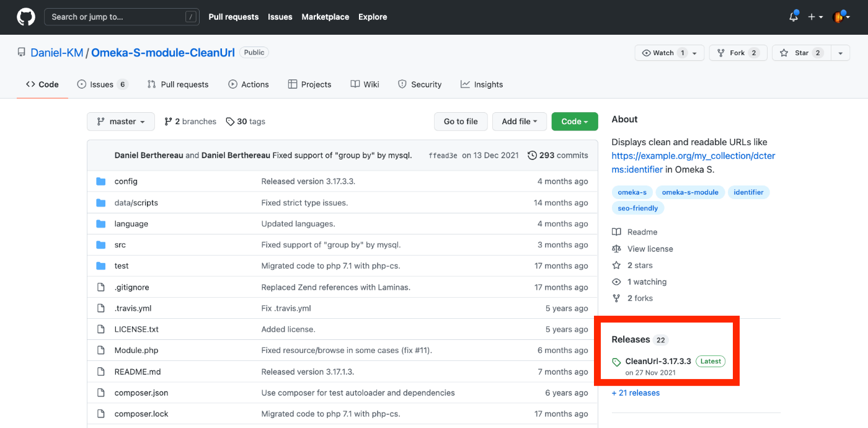The height and width of the screenshot is (428, 868).
Task: Click the LICENSE.txt file icon
Action: click(x=101, y=329)
